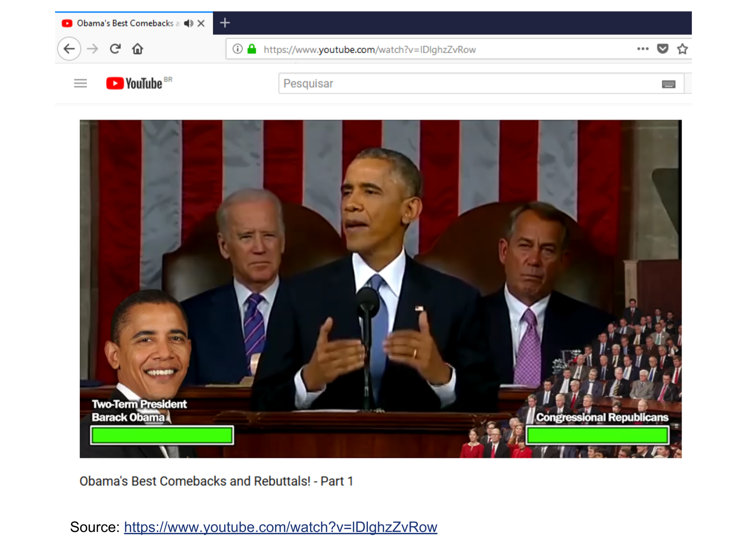Click the address bar URL text
Screen dimensions: 747x560
(369, 49)
